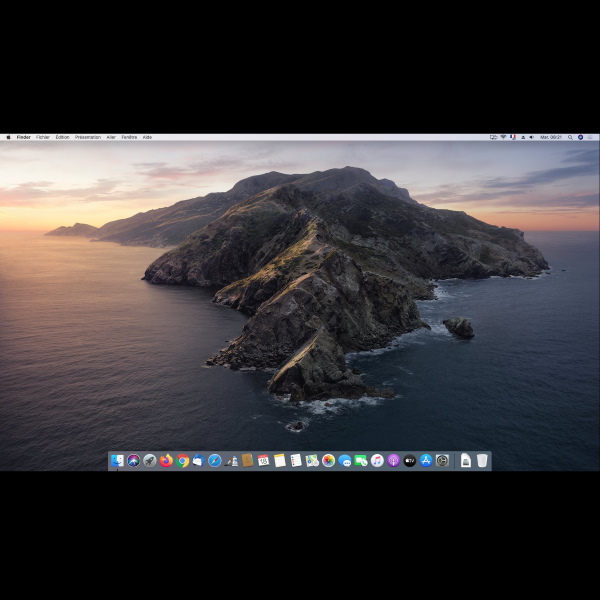The height and width of the screenshot is (600, 600).
Task: Open Launchpad rocket icon in Dock
Action: click(x=150, y=460)
